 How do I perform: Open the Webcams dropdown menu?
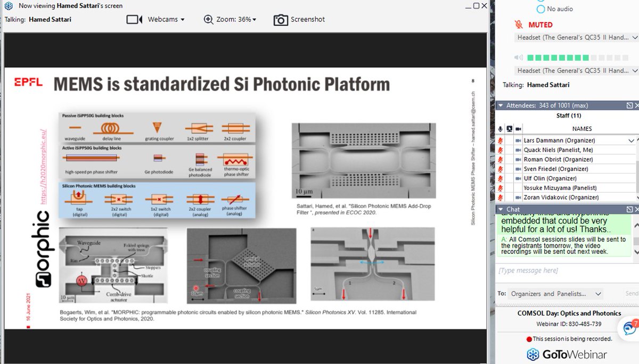click(x=166, y=19)
